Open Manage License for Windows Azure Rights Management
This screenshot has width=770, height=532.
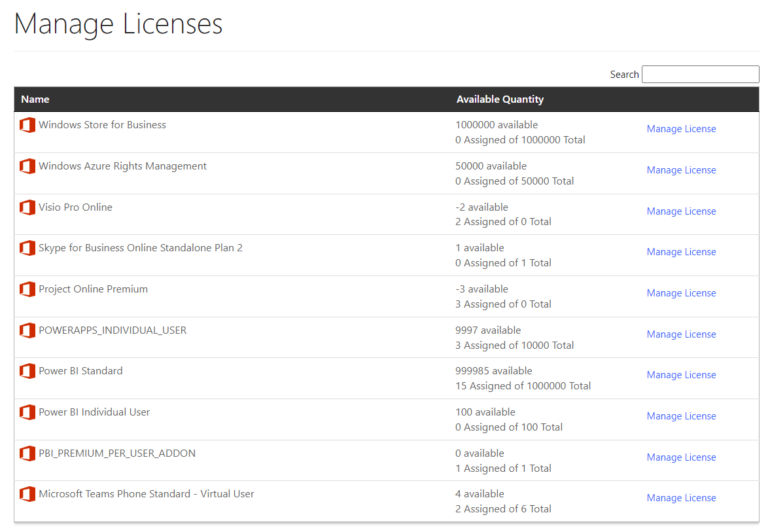pyautogui.click(x=681, y=170)
